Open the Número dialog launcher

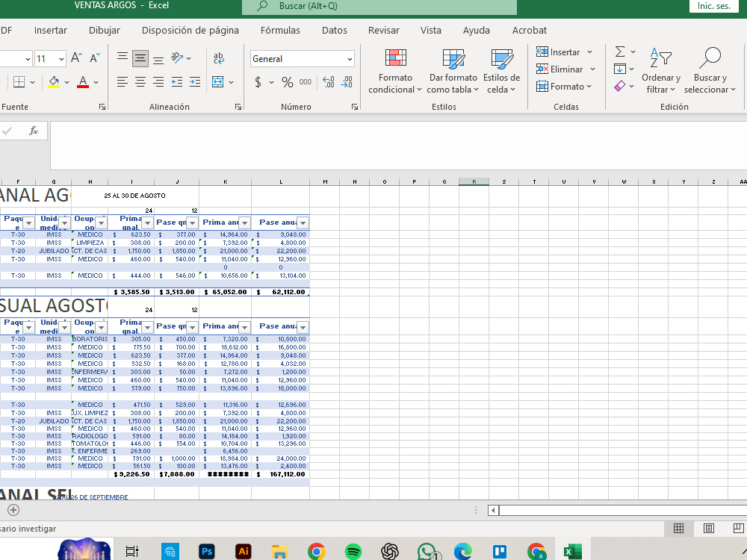click(354, 107)
